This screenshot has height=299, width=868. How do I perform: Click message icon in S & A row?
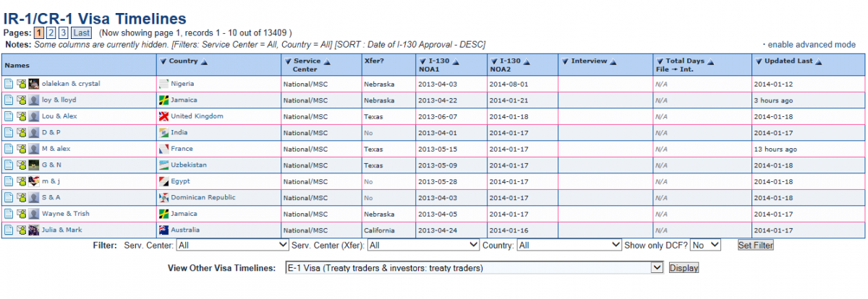click(22, 198)
